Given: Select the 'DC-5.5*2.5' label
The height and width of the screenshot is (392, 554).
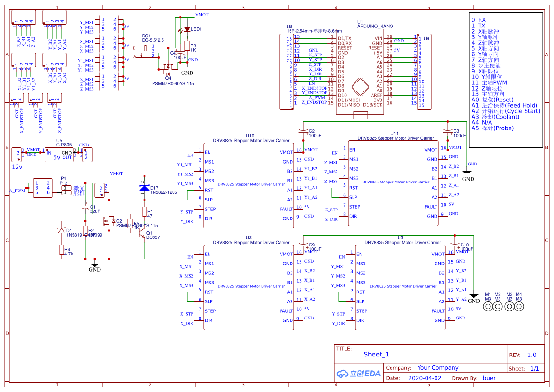Looking at the screenshot, I should (153, 40).
